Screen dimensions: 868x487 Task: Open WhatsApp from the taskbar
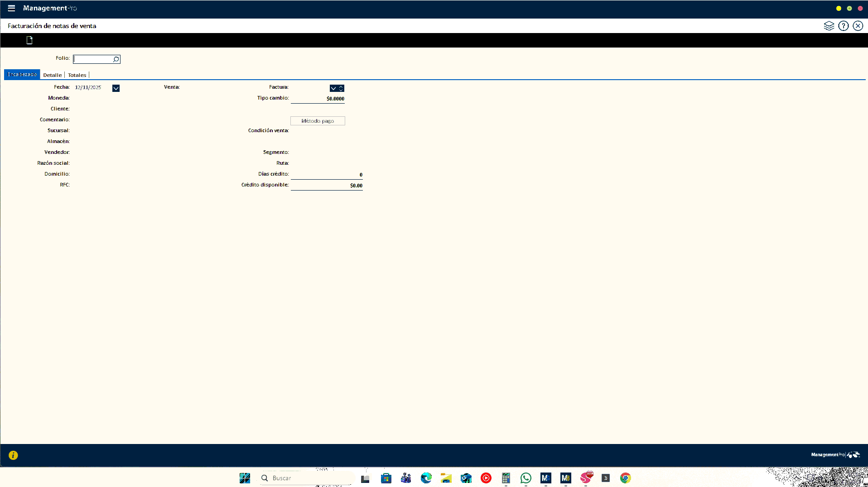[526, 478]
